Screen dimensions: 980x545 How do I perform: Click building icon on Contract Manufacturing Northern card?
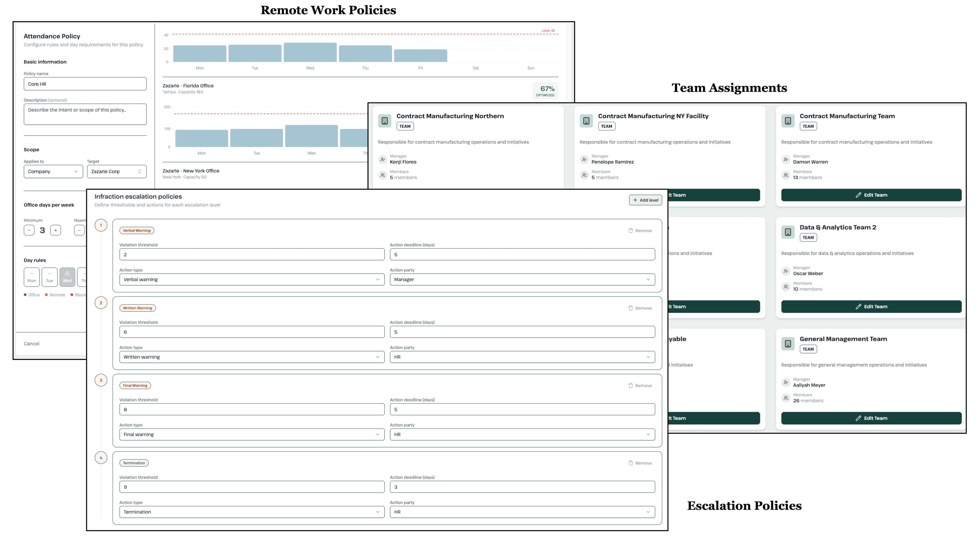pos(385,121)
